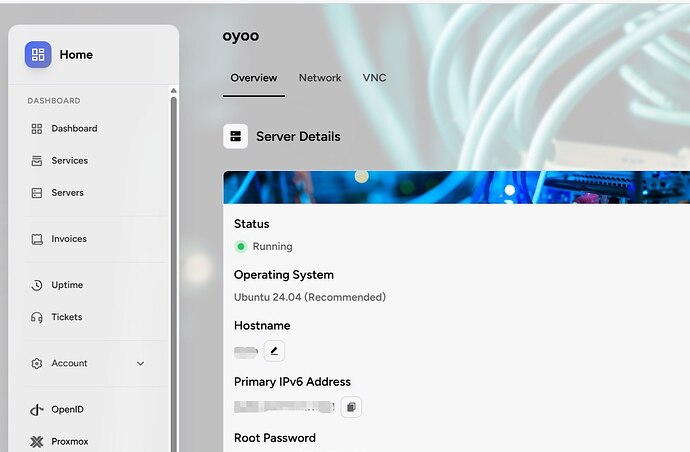Click the blurred IPv6 address value
Image resolution: width=690 pixels, height=452 pixels.
[x=284, y=407]
